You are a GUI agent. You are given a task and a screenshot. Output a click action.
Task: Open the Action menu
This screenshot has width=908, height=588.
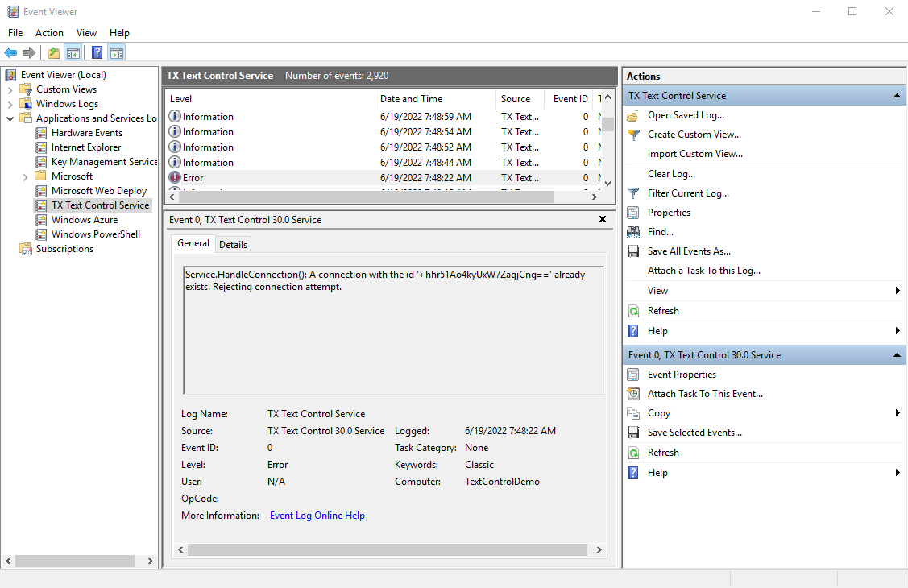click(49, 32)
